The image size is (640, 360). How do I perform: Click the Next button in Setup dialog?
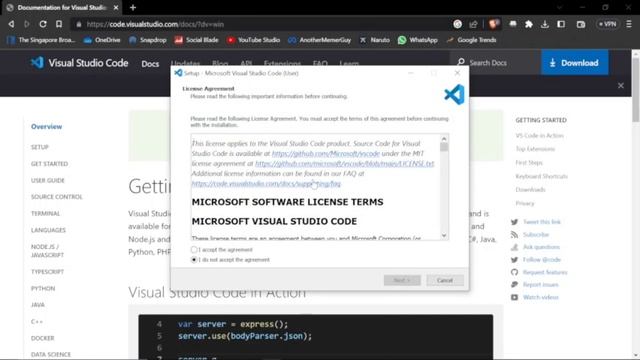coord(402,280)
